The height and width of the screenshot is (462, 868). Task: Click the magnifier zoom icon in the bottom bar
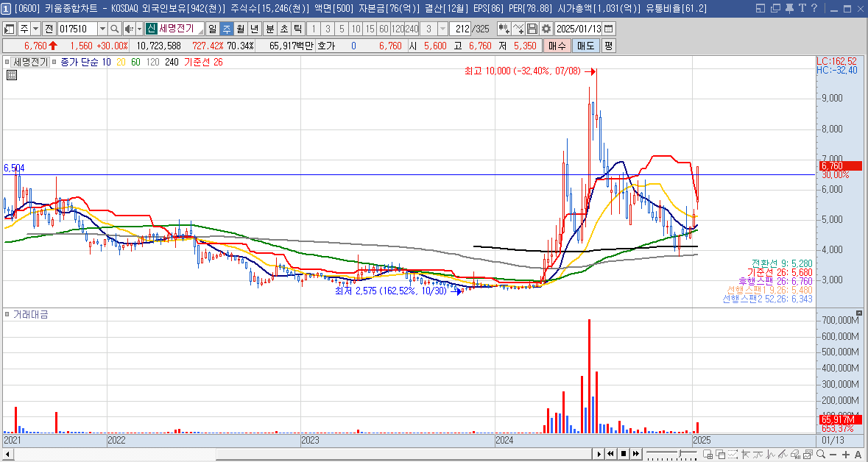(x=820, y=454)
